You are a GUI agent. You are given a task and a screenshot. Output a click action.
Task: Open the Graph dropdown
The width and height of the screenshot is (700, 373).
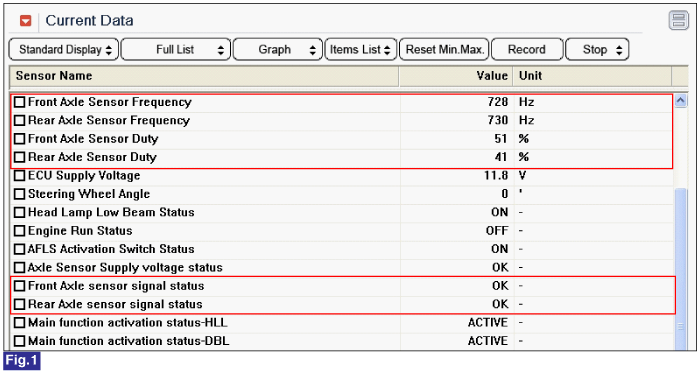(277, 50)
